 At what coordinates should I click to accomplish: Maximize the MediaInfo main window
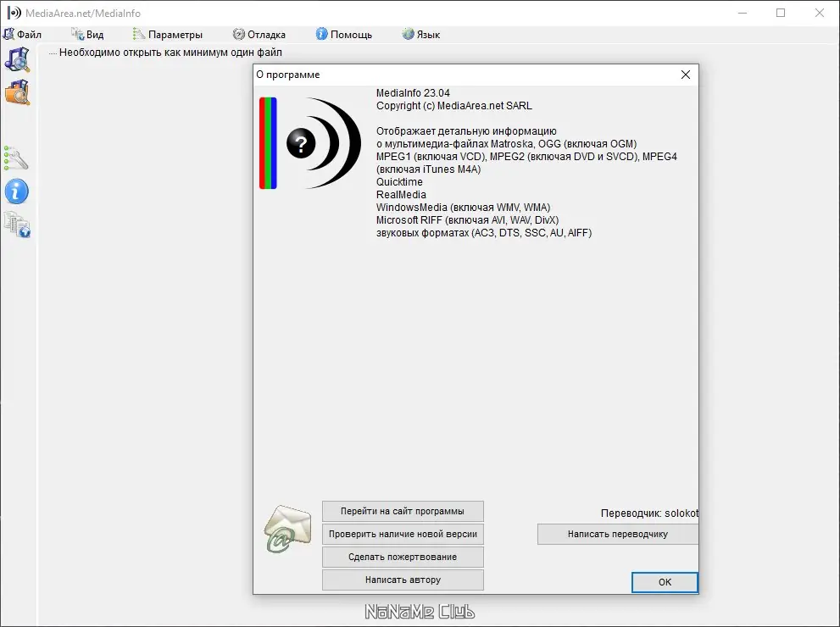click(x=781, y=13)
